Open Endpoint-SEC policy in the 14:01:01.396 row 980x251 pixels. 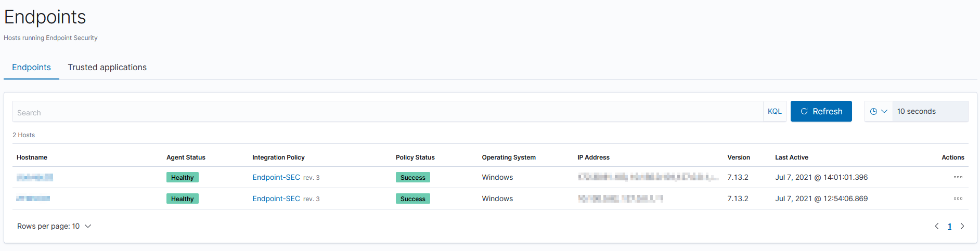click(276, 177)
